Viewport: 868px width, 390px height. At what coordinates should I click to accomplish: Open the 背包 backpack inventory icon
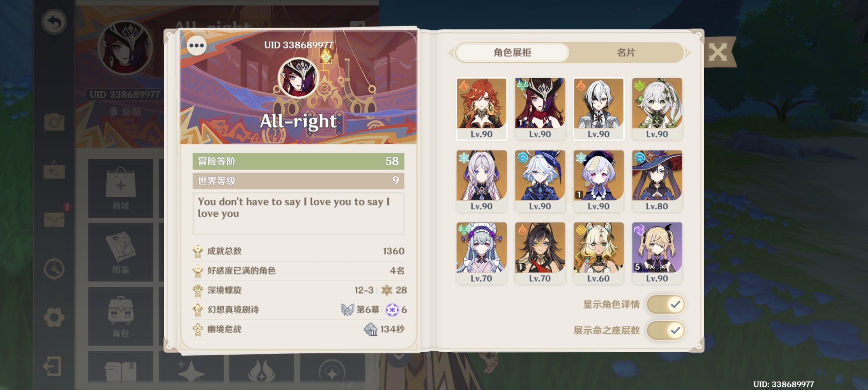tap(121, 317)
